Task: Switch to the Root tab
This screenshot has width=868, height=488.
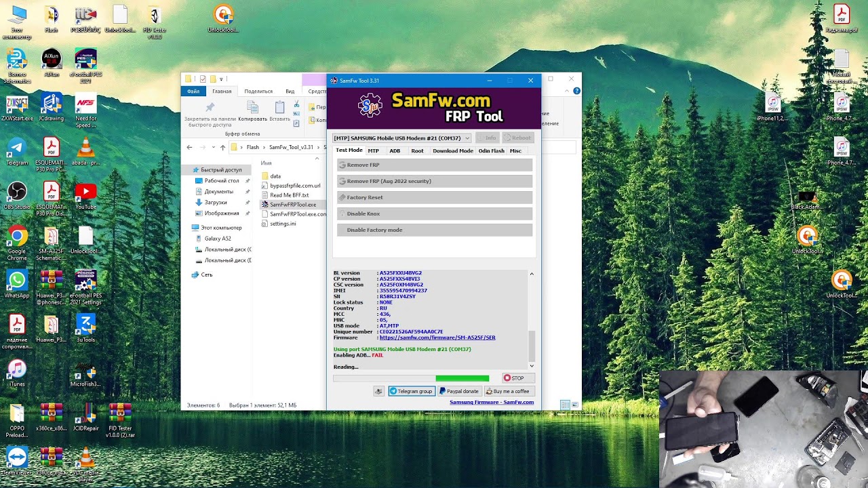Action: click(417, 150)
